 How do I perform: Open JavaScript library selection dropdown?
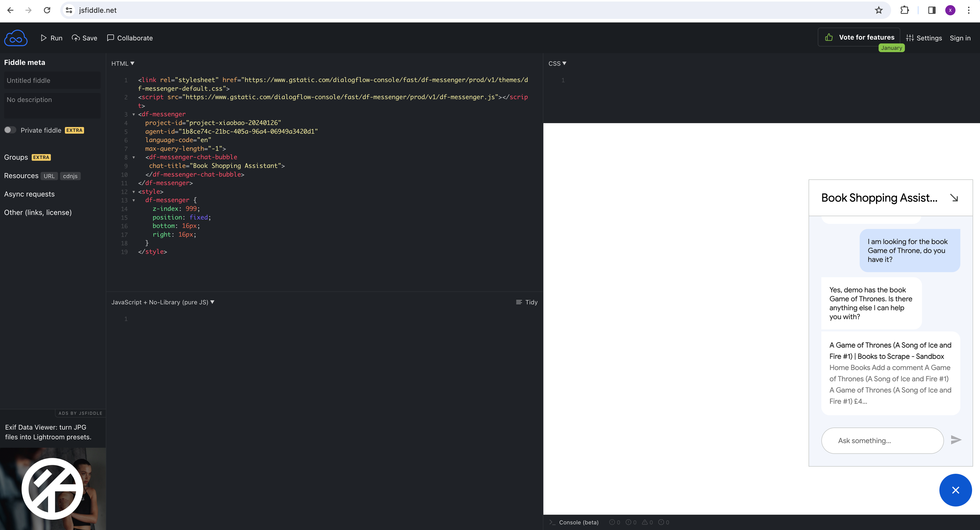tap(163, 302)
